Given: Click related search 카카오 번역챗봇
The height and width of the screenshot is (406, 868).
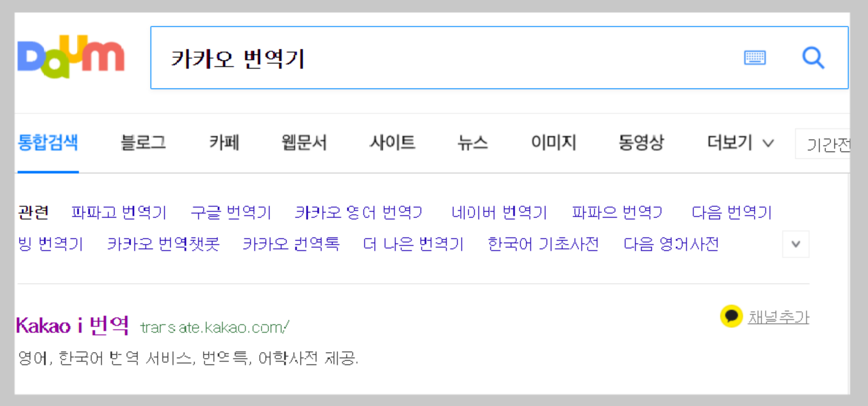Looking at the screenshot, I should 163,244.
